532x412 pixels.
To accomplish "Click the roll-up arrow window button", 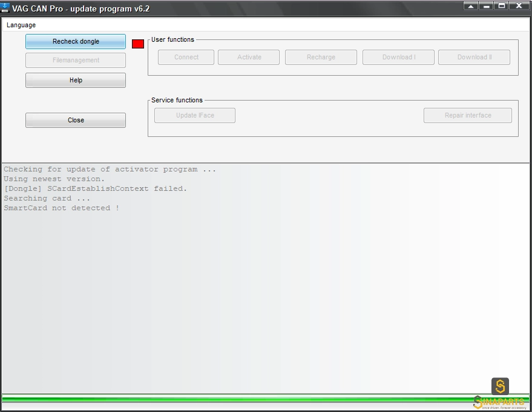I will [471, 6].
